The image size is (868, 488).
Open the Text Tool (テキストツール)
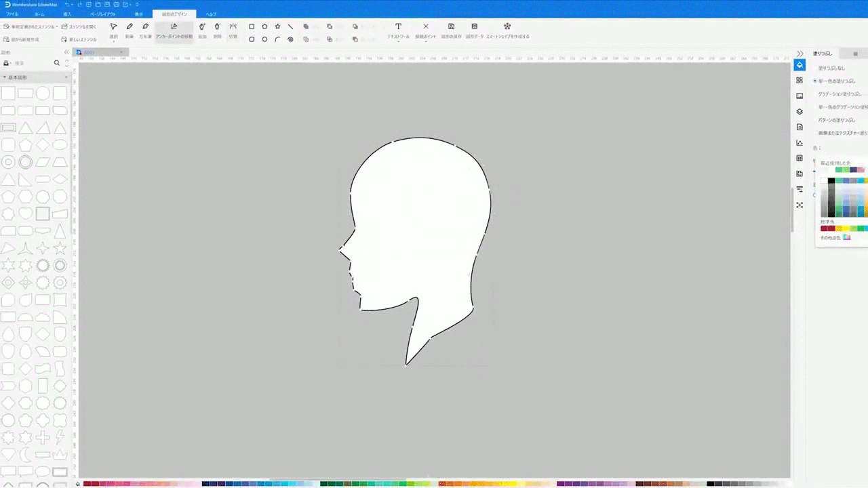(398, 30)
